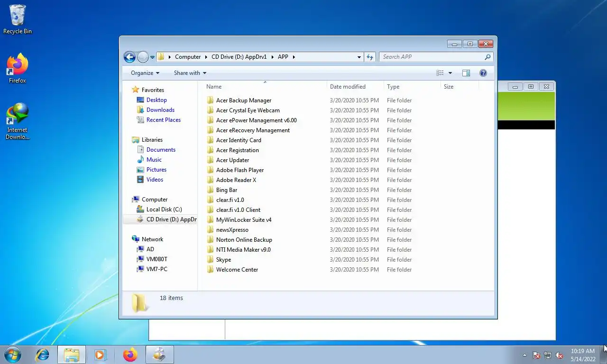Select the Internet Download Manager desktop shortcut
The width and height of the screenshot is (607, 364).
(18, 121)
